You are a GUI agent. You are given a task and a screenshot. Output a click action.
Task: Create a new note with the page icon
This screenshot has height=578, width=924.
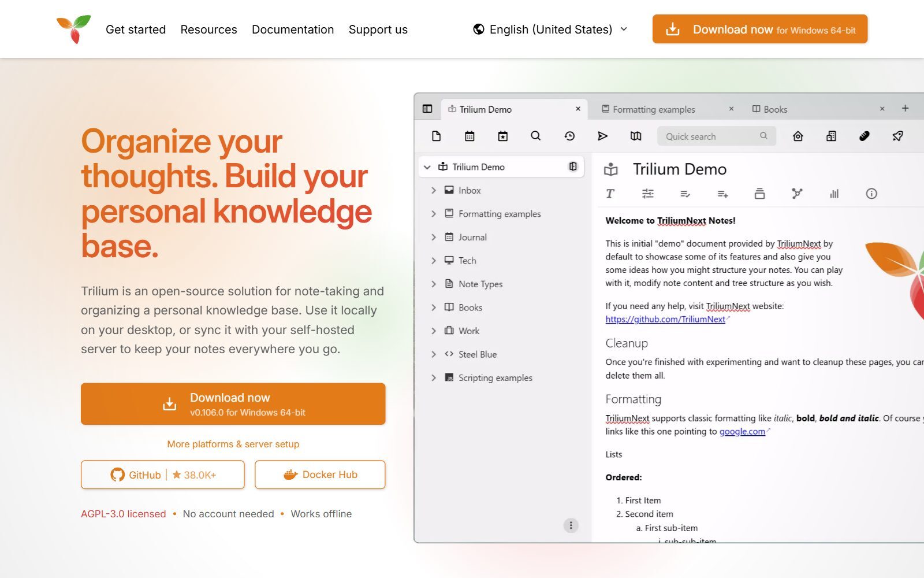(x=437, y=136)
